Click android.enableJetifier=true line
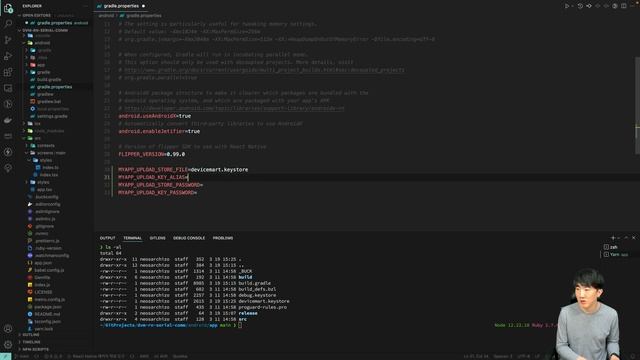 159,131
